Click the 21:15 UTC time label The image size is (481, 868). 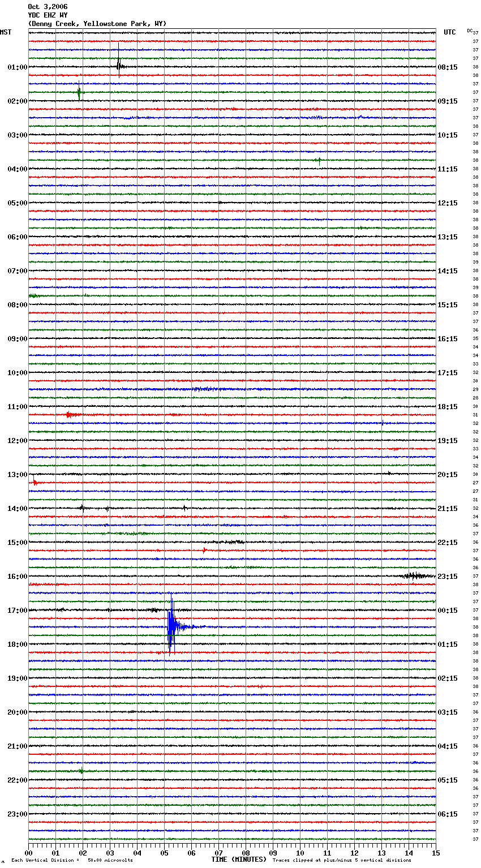[448, 509]
